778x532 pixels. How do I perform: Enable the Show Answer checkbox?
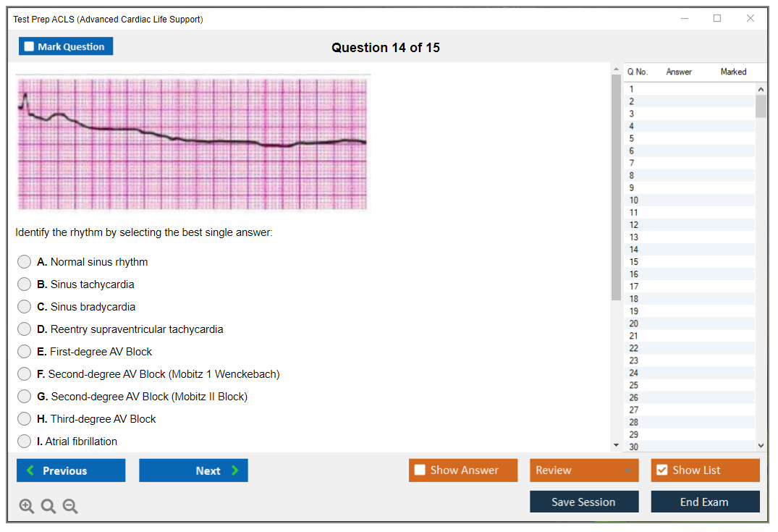coord(420,470)
